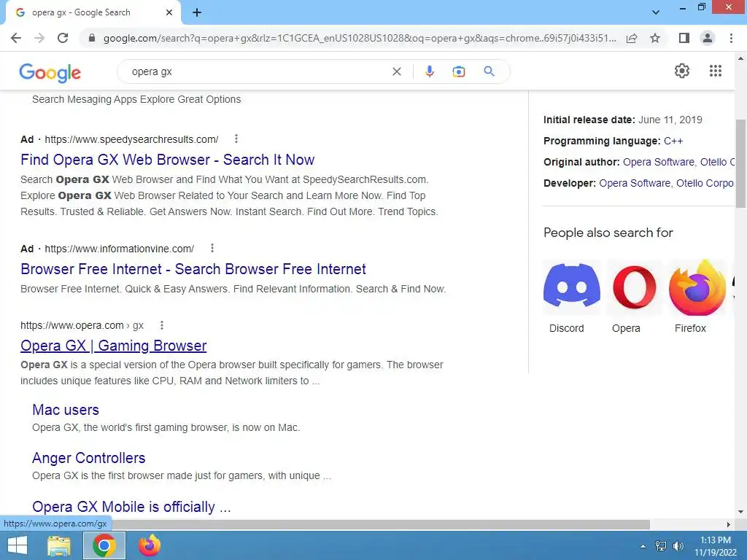
Task: Select the opera gx - Google Search tab
Action: point(93,13)
